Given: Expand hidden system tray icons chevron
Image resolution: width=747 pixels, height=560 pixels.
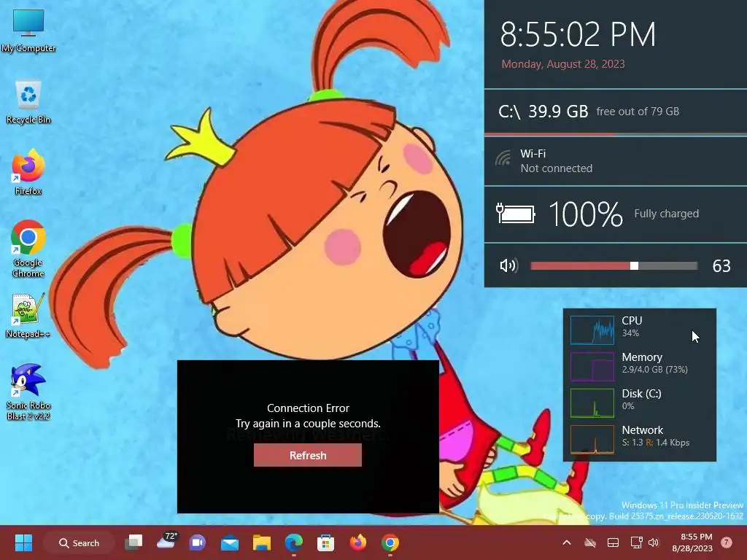Looking at the screenshot, I should pos(566,542).
